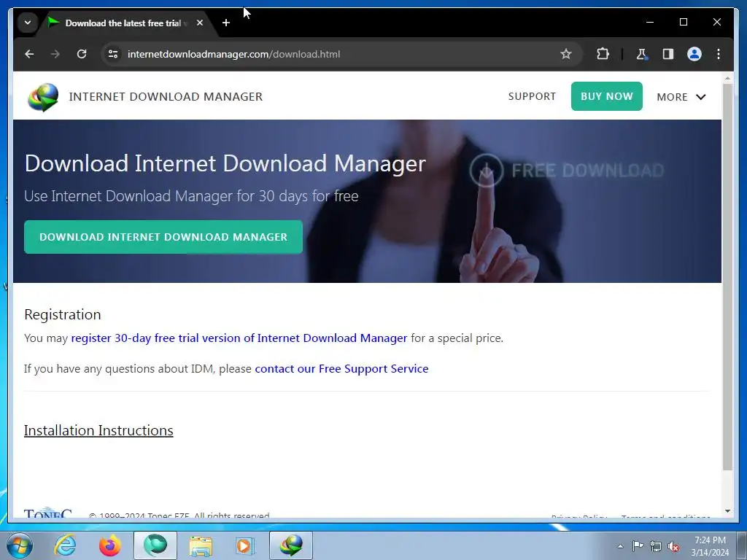The height and width of the screenshot is (560, 747).
Task: Open Internet Download Manager taskbar icon
Action: [x=291, y=545]
